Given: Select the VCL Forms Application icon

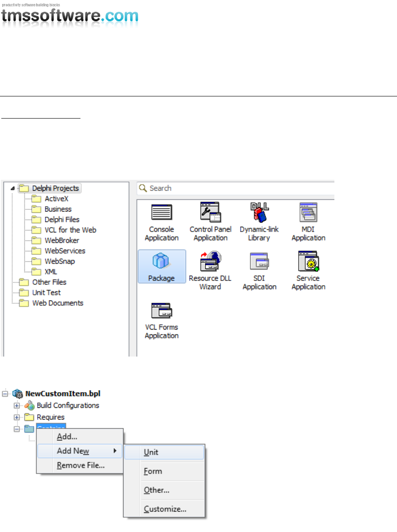Looking at the screenshot, I should [x=161, y=310].
